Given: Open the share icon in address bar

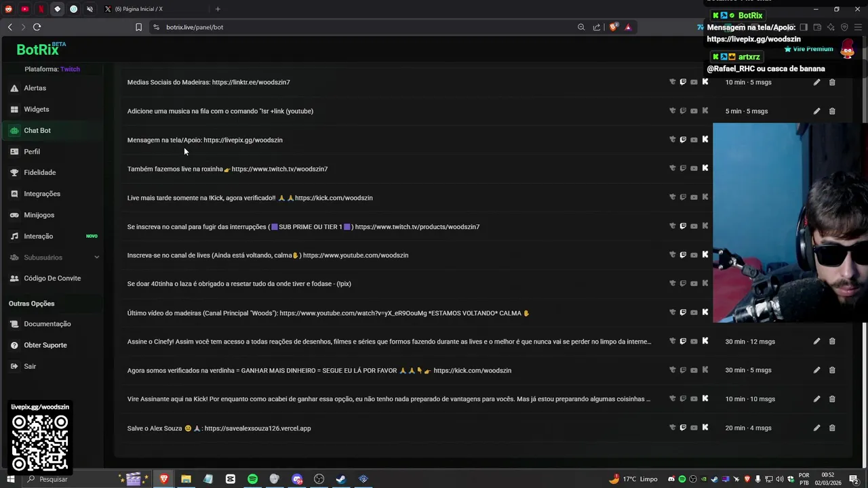Looking at the screenshot, I should 597,27.
